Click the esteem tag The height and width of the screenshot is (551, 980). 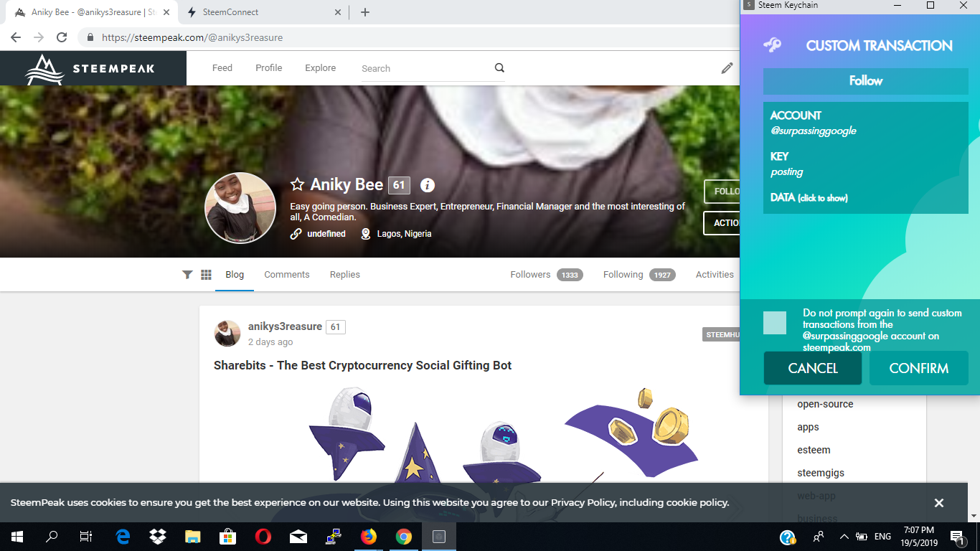coord(814,450)
